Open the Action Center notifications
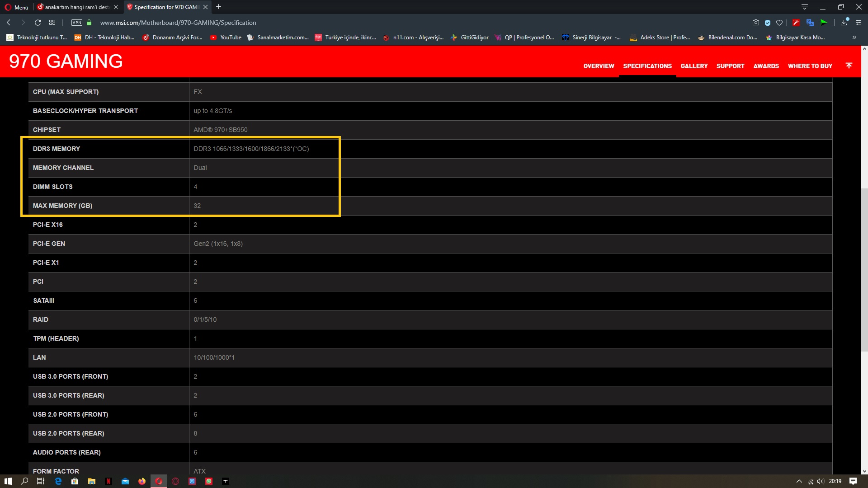 click(x=853, y=481)
